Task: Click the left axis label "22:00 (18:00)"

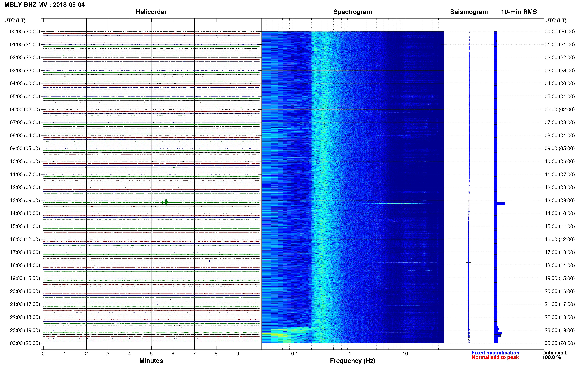Action: pos(25,317)
